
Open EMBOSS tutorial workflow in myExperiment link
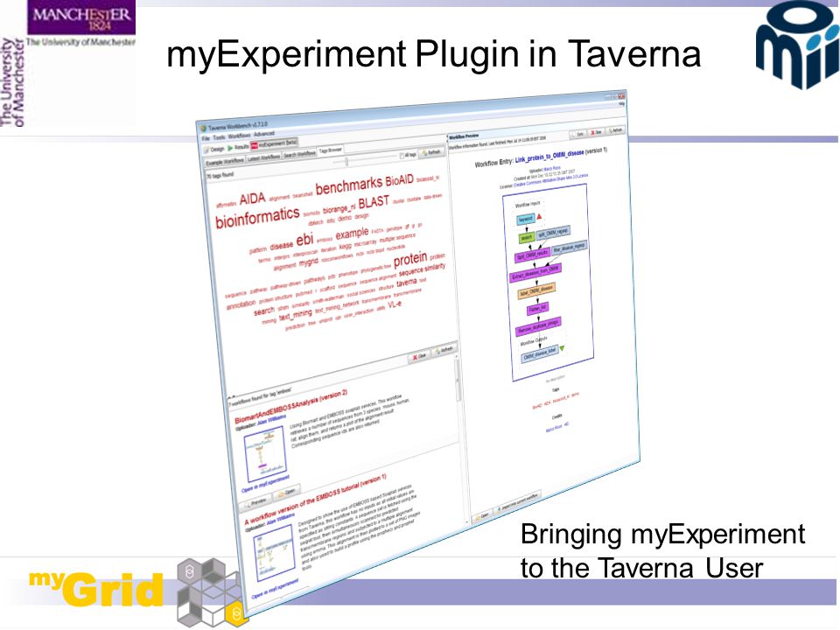pyautogui.click(x=274, y=589)
